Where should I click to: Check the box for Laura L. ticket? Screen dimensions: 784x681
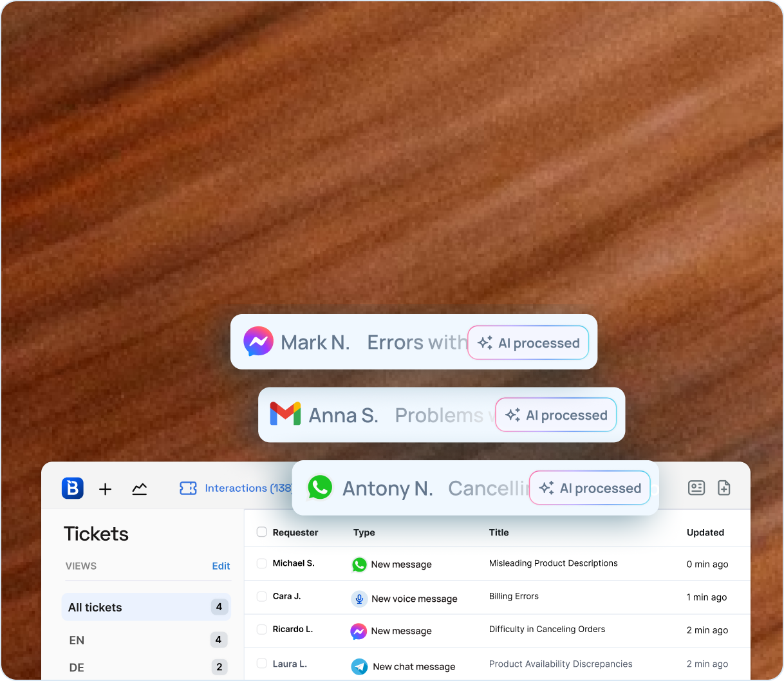coord(261,663)
